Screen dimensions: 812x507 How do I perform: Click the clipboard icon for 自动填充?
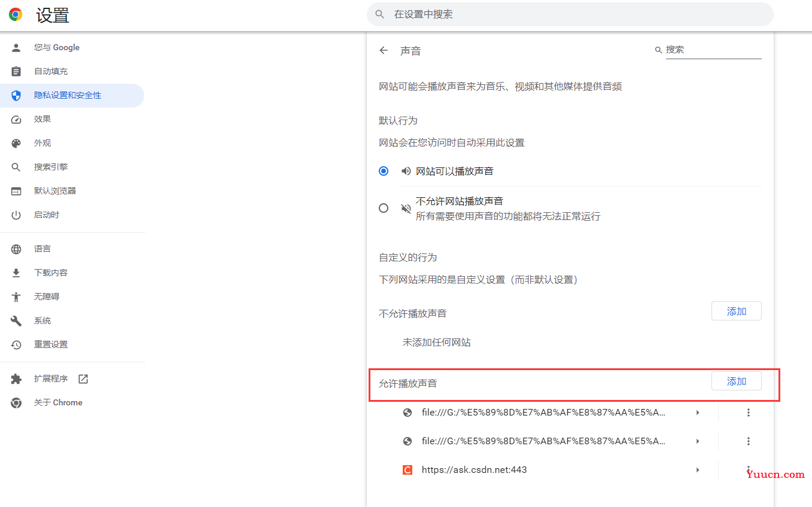pos(16,71)
